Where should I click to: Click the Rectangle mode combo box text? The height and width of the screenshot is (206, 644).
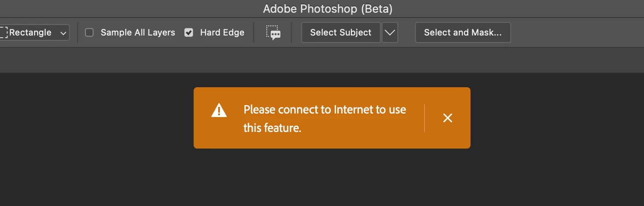tap(30, 32)
